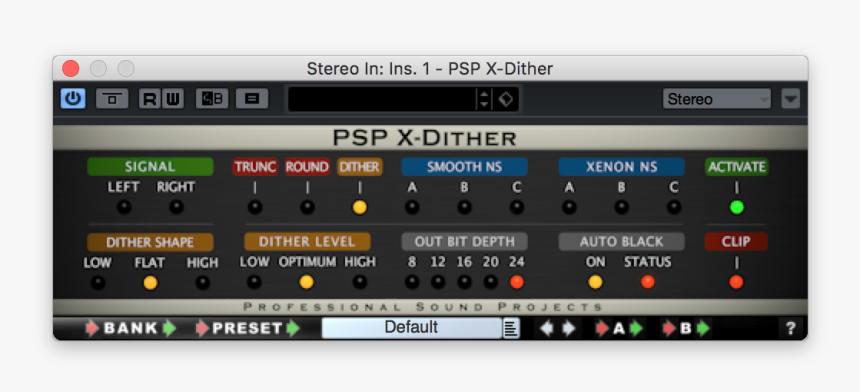Open the preset list editor icon

point(252,99)
